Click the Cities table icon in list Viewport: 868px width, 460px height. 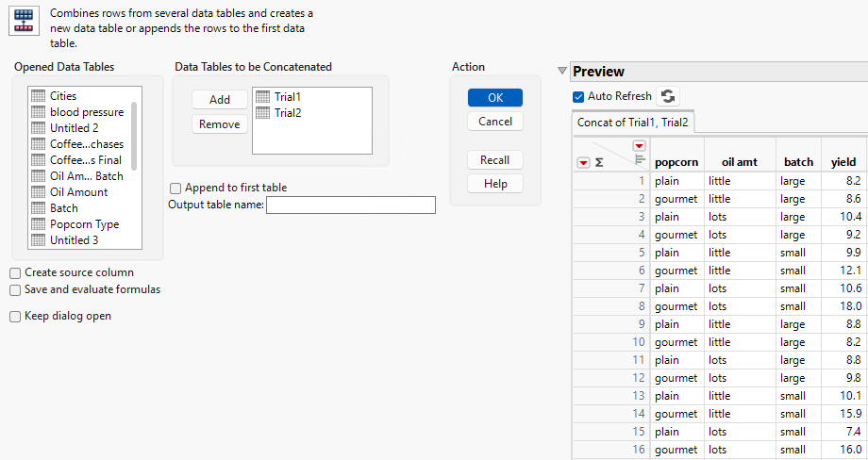pos(38,96)
